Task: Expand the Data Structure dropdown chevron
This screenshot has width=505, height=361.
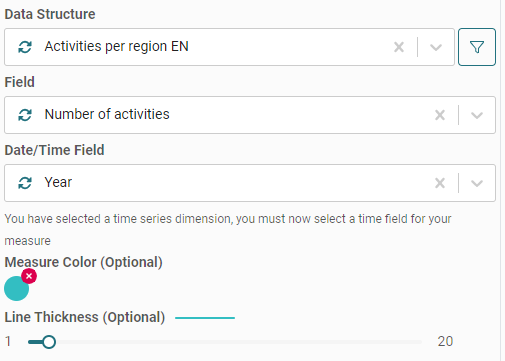Action: click(436, 47)
